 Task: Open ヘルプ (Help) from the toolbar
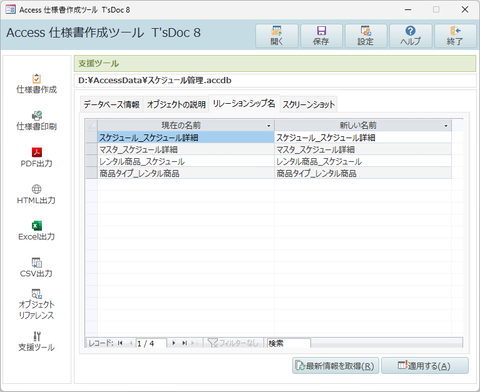[x=410, y=36]
